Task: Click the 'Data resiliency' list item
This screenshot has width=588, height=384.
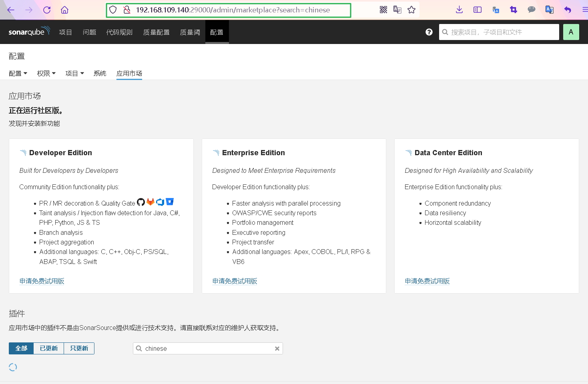Action: pyautogui.click(x=445, y=213)
